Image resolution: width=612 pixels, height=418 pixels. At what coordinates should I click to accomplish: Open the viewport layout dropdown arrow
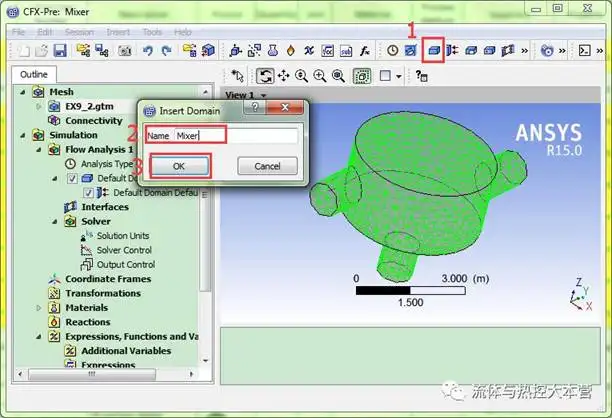point(399,76)
